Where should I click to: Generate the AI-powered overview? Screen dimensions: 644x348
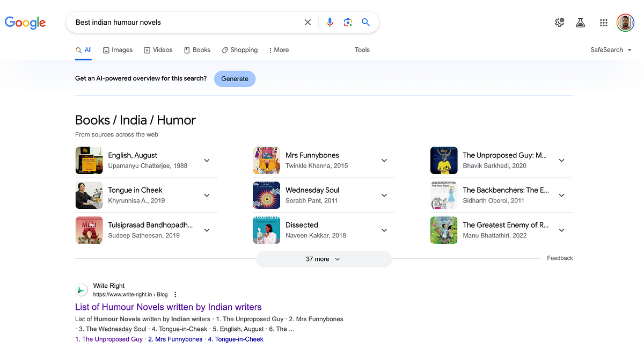pyautogui.click(x=235, y=78)
